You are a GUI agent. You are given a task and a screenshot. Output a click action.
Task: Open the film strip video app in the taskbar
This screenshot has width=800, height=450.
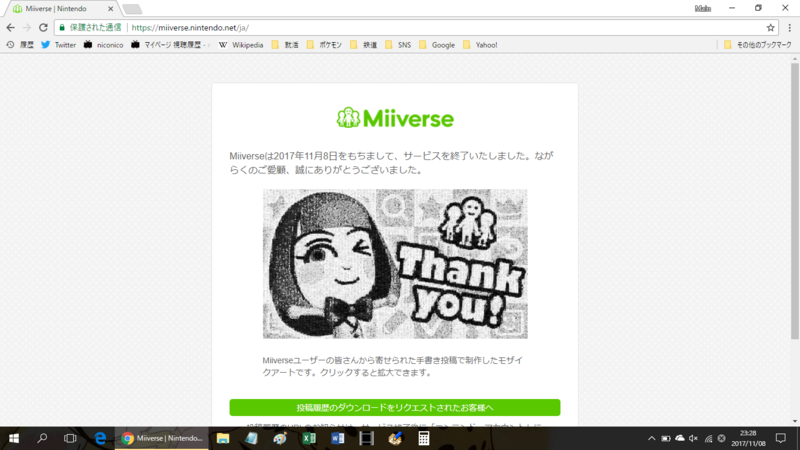pyautogui.click(x=366, y=438)
